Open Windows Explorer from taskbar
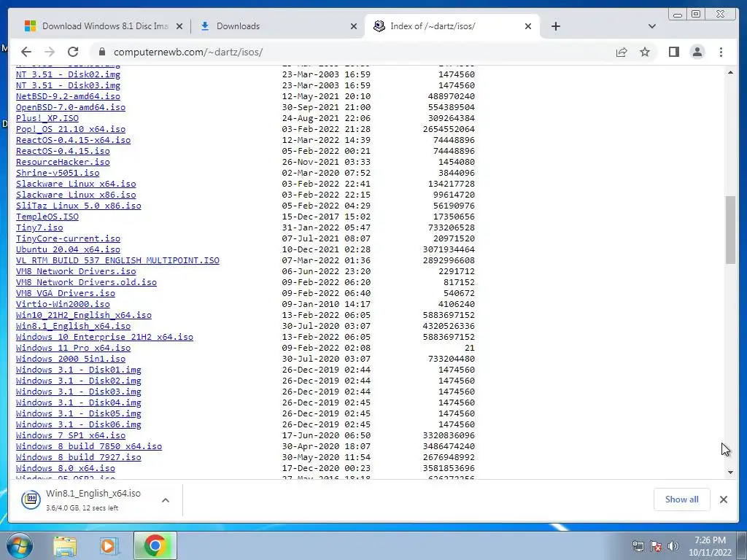Viewport: 747px width, 560px height. [x=65, y=545]
